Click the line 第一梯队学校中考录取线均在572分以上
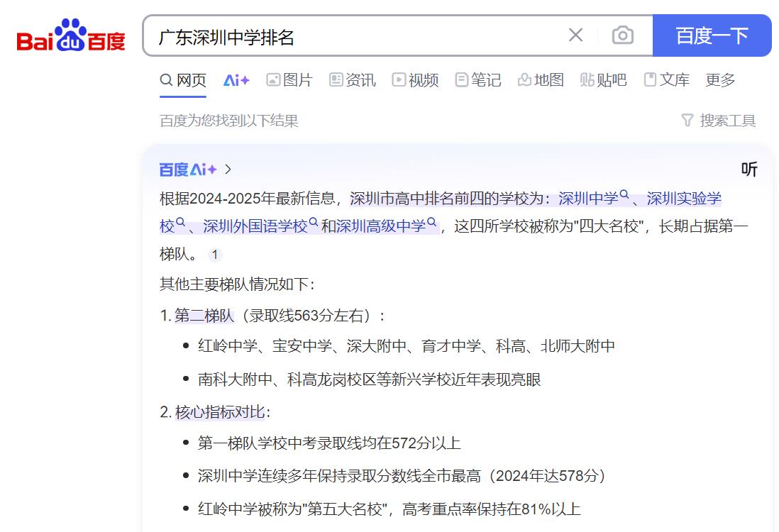779x532 pixels. click(329, 443)
